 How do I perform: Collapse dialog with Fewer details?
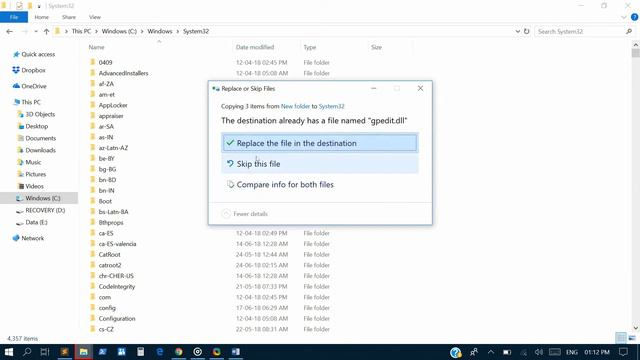point(245,213)
